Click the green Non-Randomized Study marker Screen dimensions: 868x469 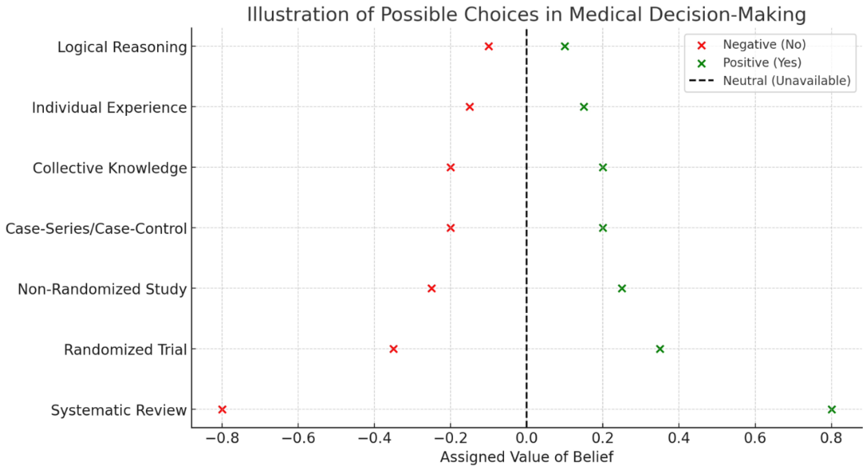tap(622, 289)
